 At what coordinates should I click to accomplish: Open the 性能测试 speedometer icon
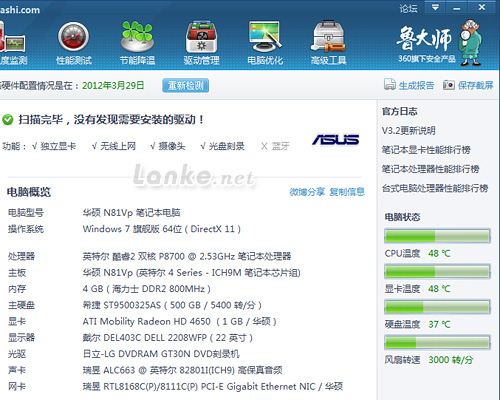point(73,37)
